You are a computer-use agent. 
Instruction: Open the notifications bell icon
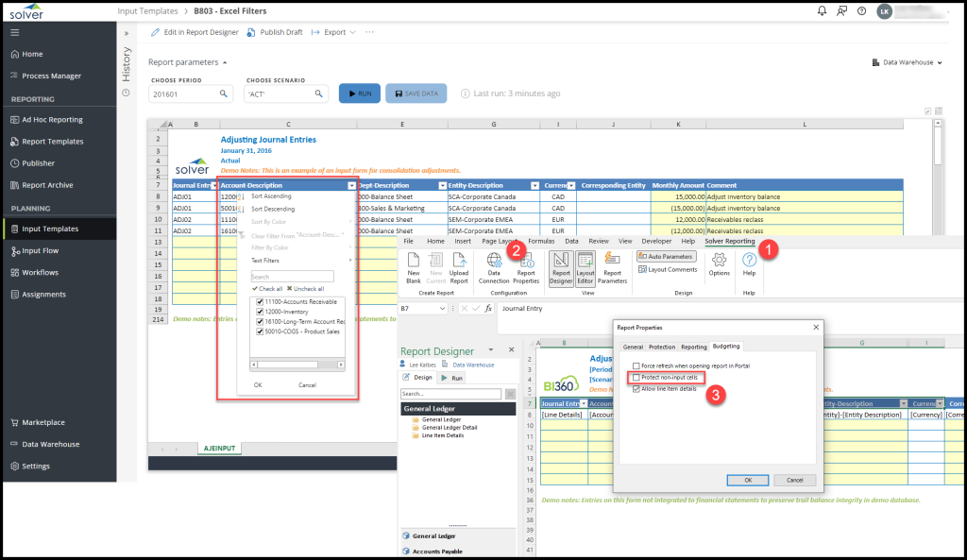pyautogui.click(x=822, y=11)
